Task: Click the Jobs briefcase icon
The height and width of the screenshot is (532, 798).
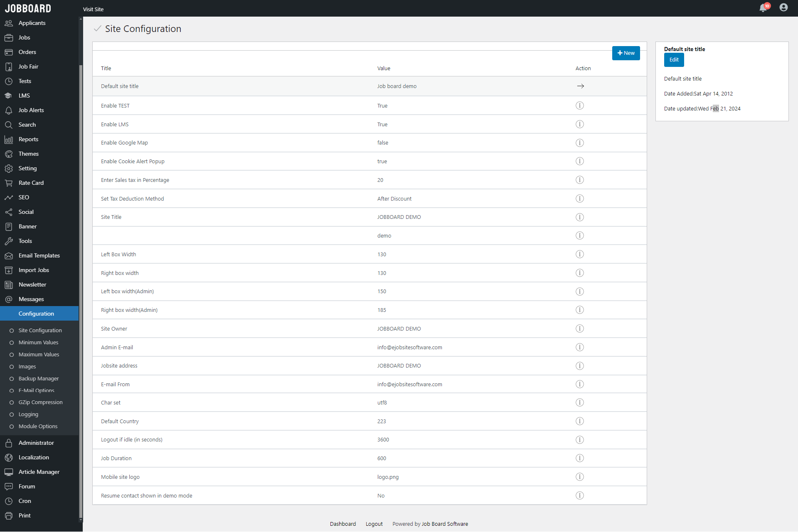Action: 9,38
